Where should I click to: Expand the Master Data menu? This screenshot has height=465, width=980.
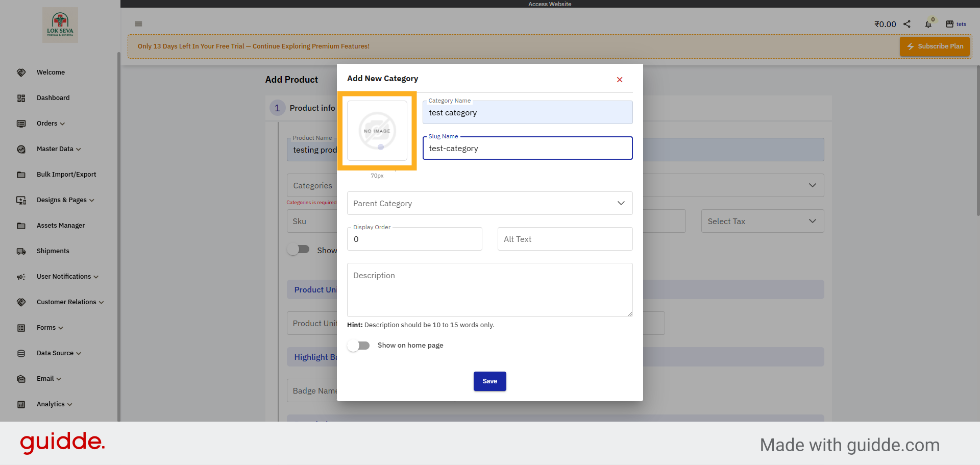58,149
